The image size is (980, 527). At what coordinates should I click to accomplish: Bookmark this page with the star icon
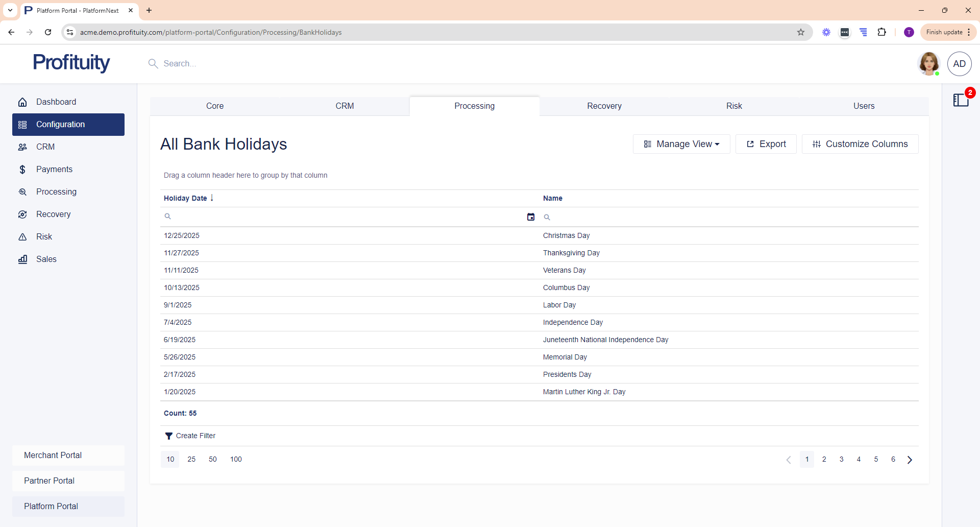[801, 32]
